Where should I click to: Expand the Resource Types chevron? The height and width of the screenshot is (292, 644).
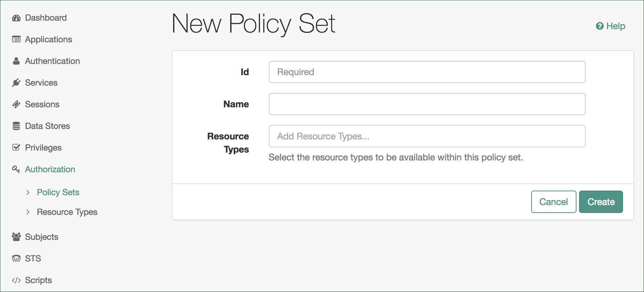(28, 212)
